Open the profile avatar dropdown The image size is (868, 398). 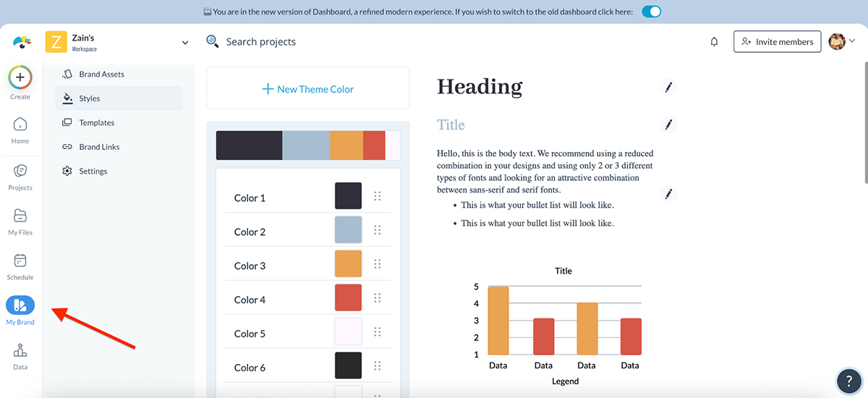point(842,42)
